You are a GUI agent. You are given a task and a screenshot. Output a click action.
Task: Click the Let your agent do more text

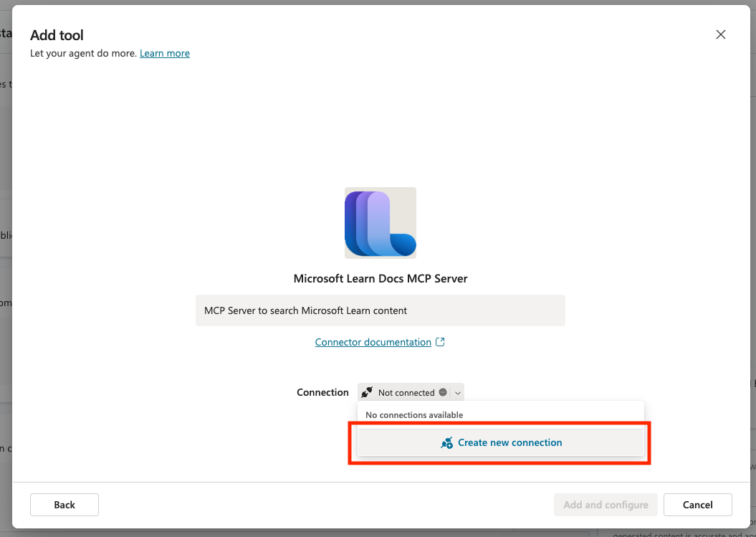tap(83, 53)
